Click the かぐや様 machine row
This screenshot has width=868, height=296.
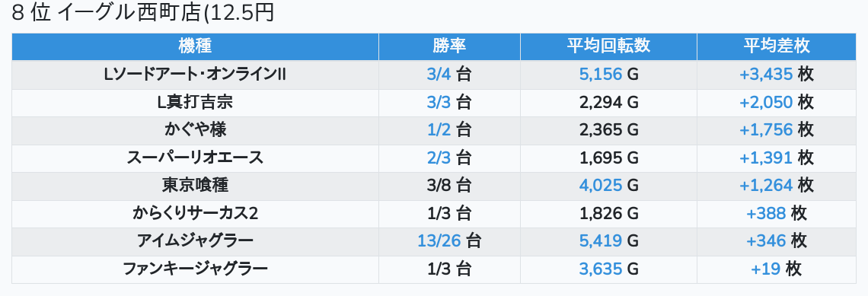pyautogui.click(x=434, y=131)
